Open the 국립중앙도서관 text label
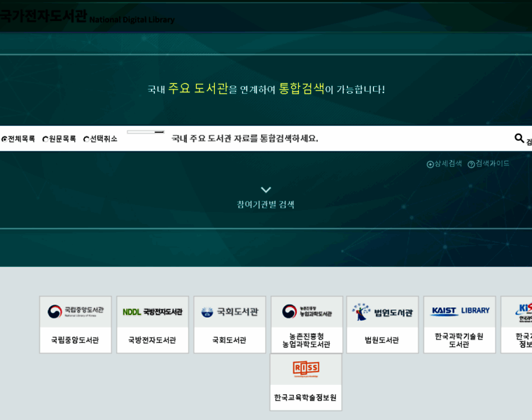 click(x=75, y=340)
